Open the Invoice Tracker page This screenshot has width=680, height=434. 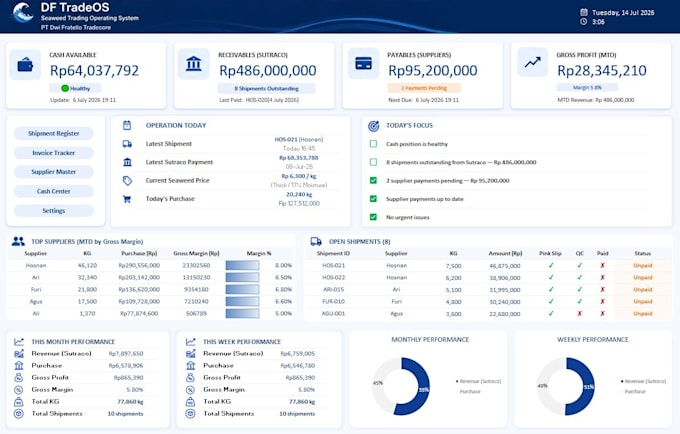pos(54,153)
